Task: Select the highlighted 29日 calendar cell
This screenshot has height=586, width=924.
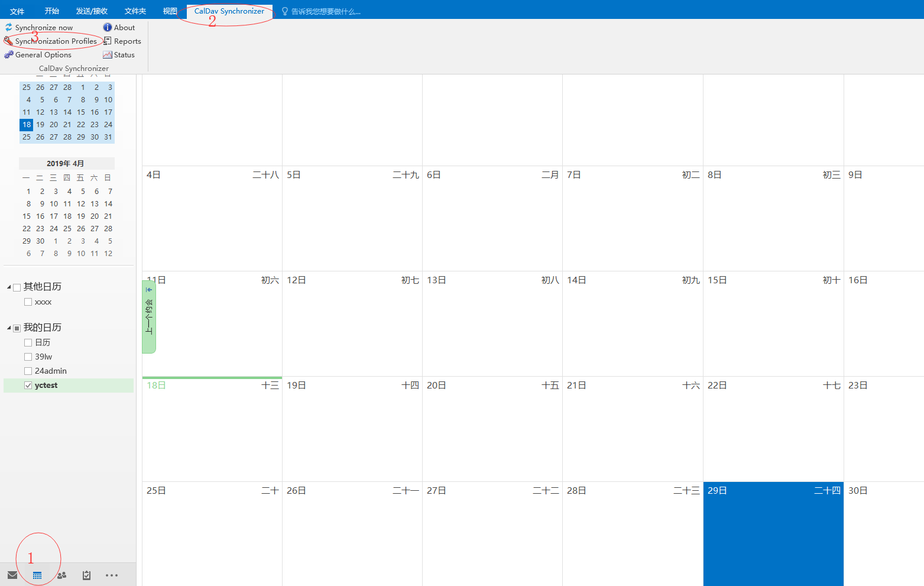Action: click(x=773, y=534)
